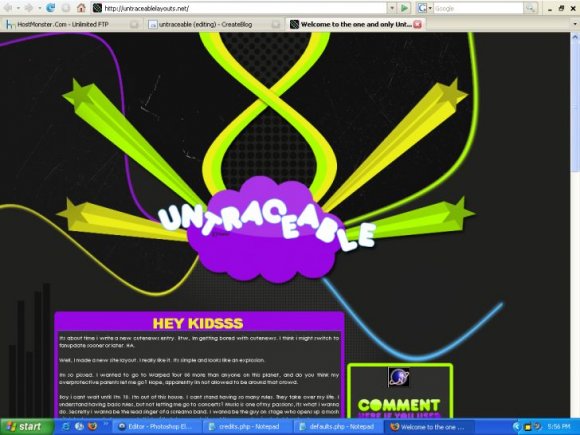
Task: Click the middle quick launch icon
Action: tap(80, 426)
